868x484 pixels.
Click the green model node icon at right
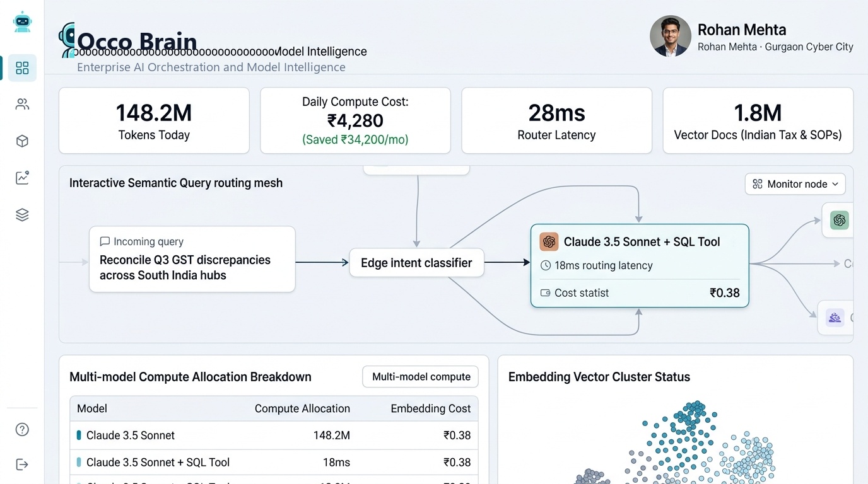839,220
